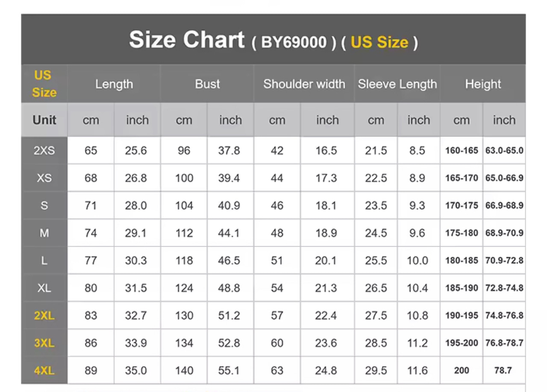
Task: Select the M size bust value 112
Action: pyautogui.click(x=184, y=233)
